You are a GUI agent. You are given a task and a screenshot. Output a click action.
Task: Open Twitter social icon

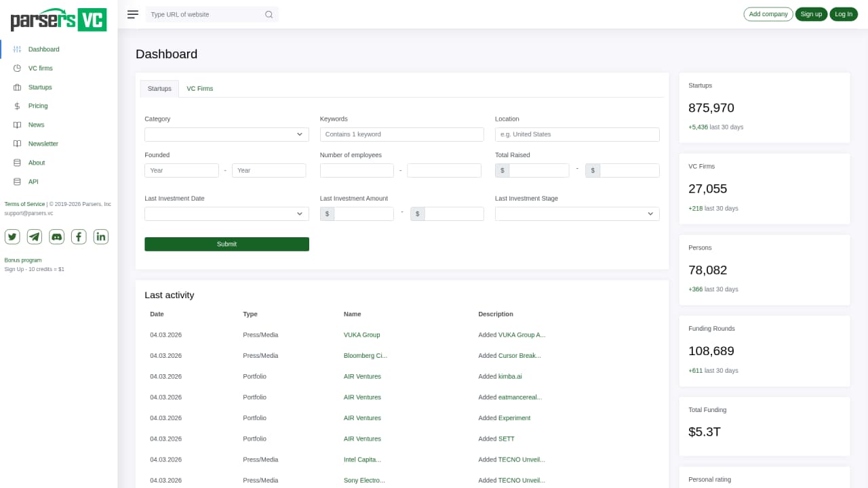(12, 237)
